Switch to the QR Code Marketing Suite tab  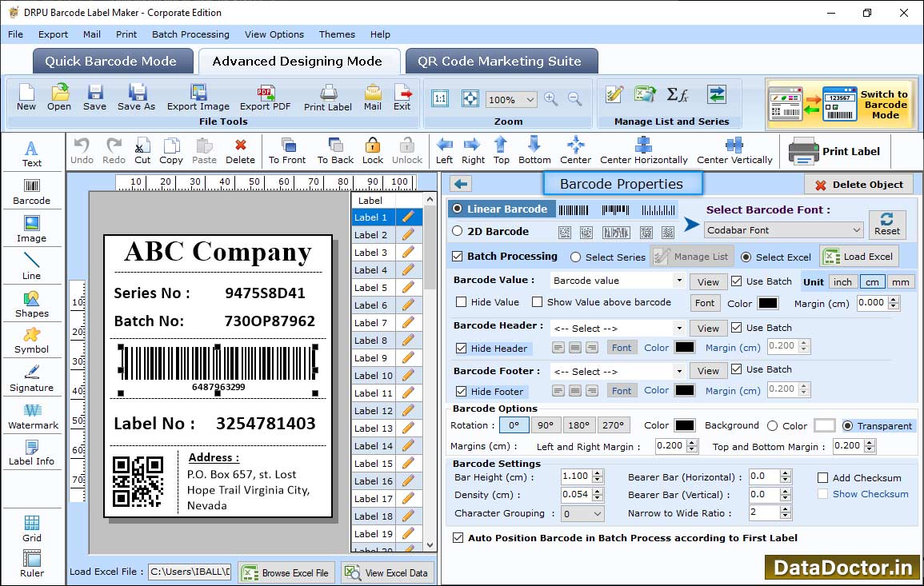pyautogui.click(x=500, y=62)
